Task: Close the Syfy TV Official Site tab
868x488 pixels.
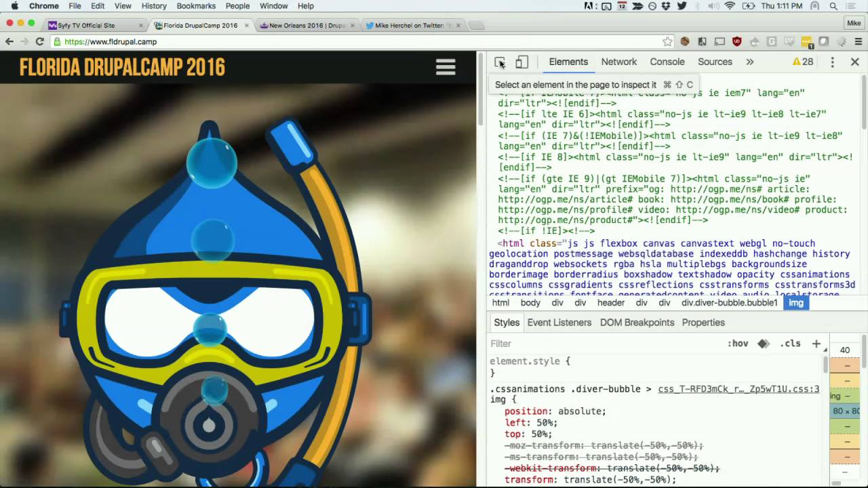Action: click(141, 26)
